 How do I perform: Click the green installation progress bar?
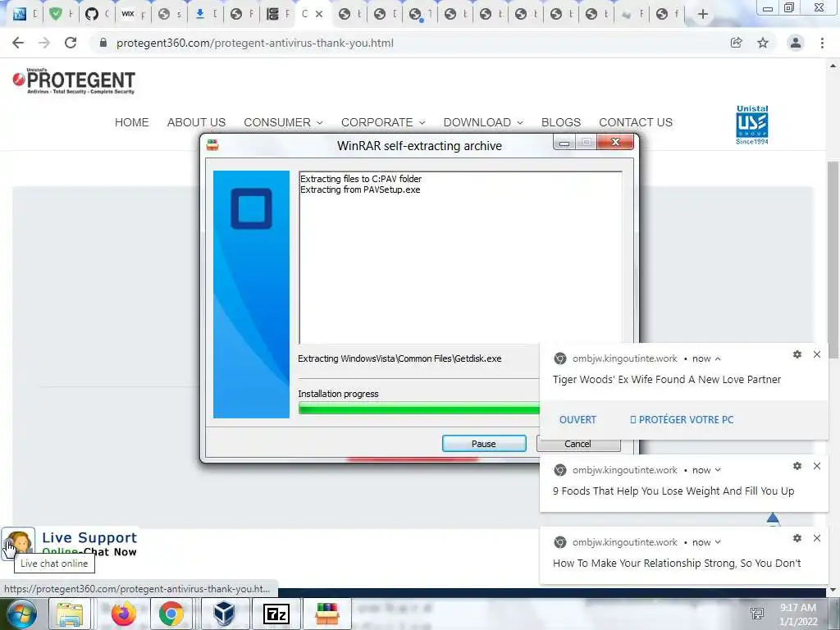click(419, 410)
